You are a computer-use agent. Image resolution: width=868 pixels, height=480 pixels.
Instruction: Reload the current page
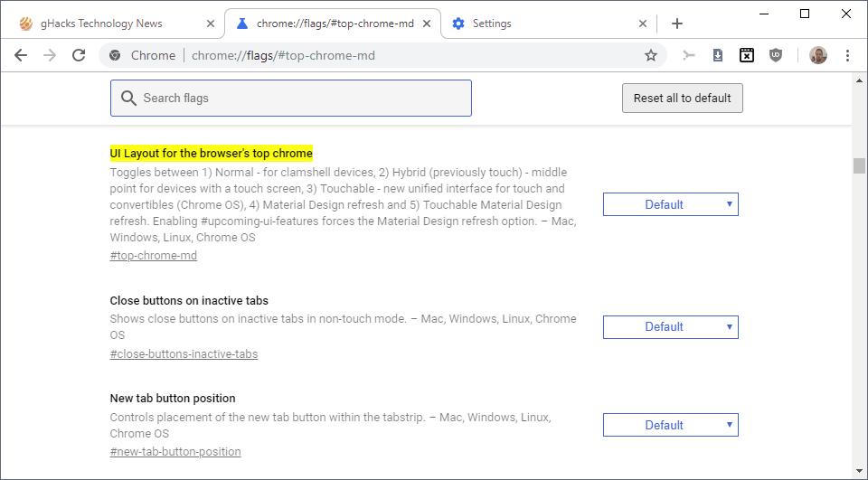coord(79,55)
